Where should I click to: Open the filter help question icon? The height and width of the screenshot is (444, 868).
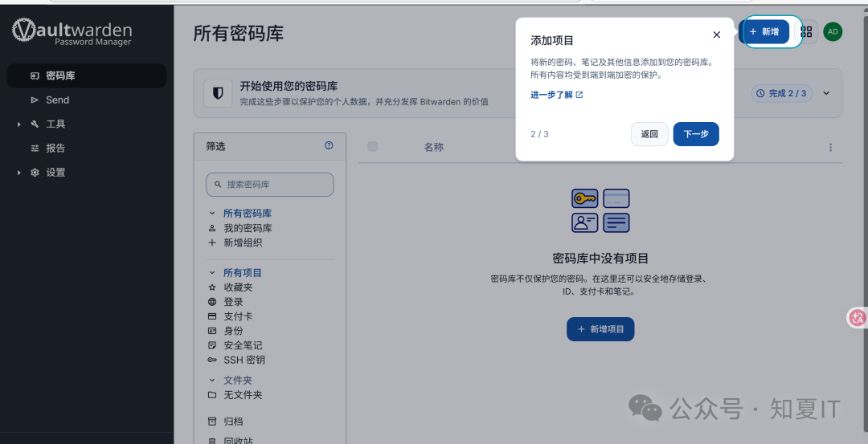[329, 145]
